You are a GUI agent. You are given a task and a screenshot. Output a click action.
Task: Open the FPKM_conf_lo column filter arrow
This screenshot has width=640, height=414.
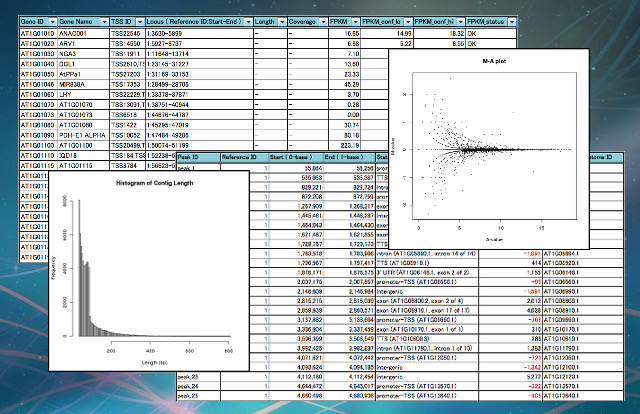408,22
